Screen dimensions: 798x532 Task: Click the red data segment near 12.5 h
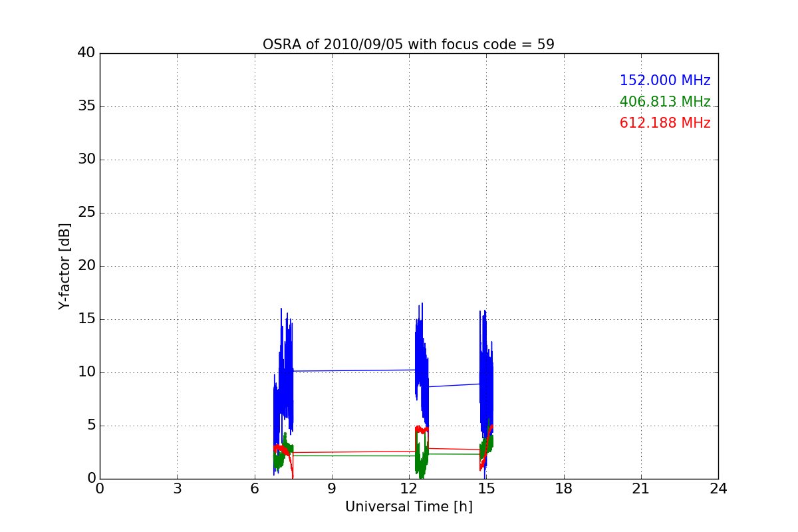[x=422, y=430]
